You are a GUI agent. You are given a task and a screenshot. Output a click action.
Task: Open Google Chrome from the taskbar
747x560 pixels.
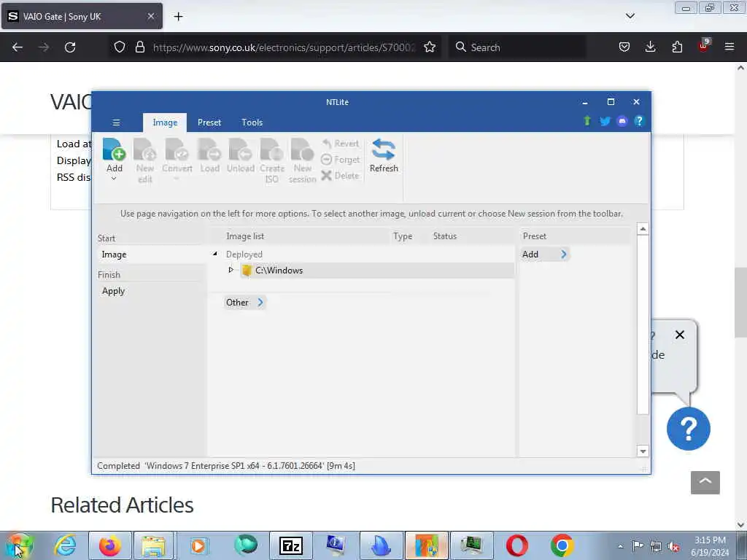562,545
